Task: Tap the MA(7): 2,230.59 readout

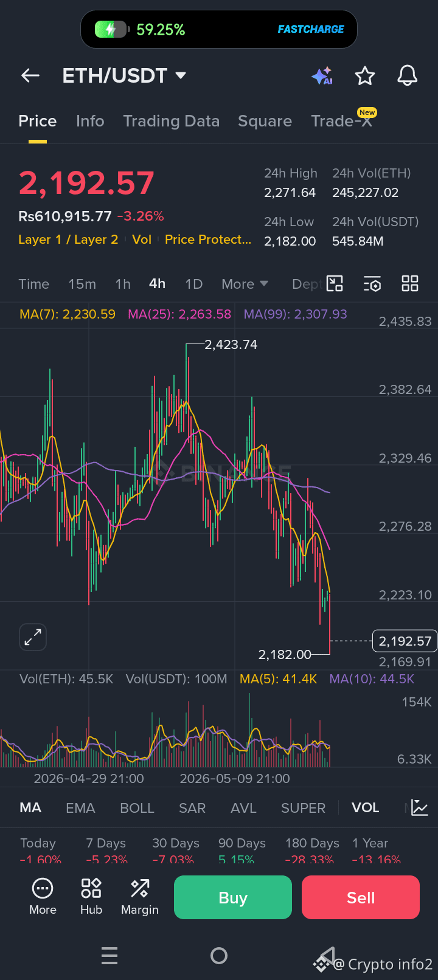Action: [68, 314]
